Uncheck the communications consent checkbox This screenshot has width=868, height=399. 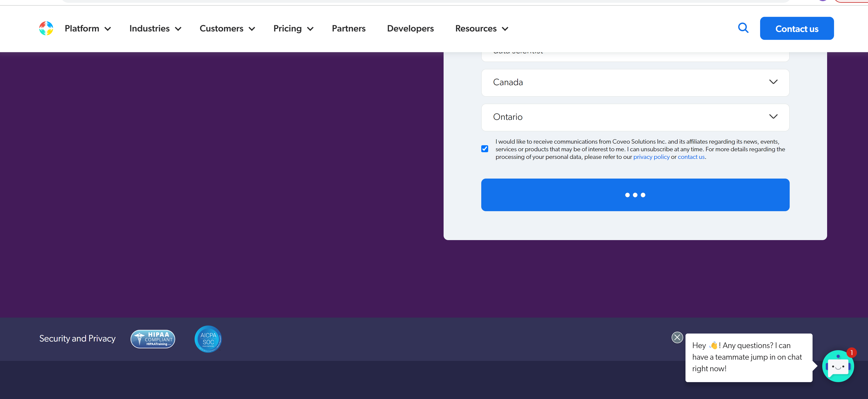(484, 149)
